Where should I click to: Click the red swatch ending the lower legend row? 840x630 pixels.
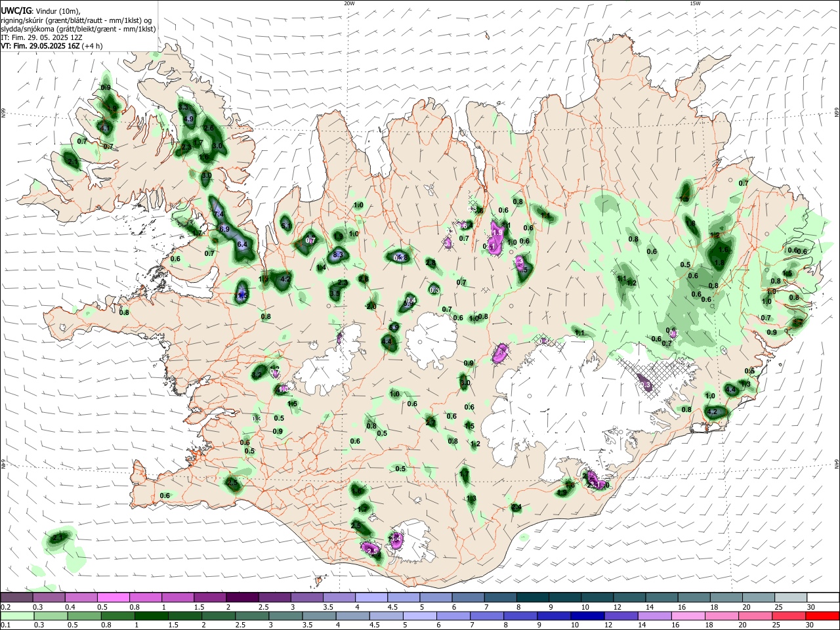tap(823, 616)
